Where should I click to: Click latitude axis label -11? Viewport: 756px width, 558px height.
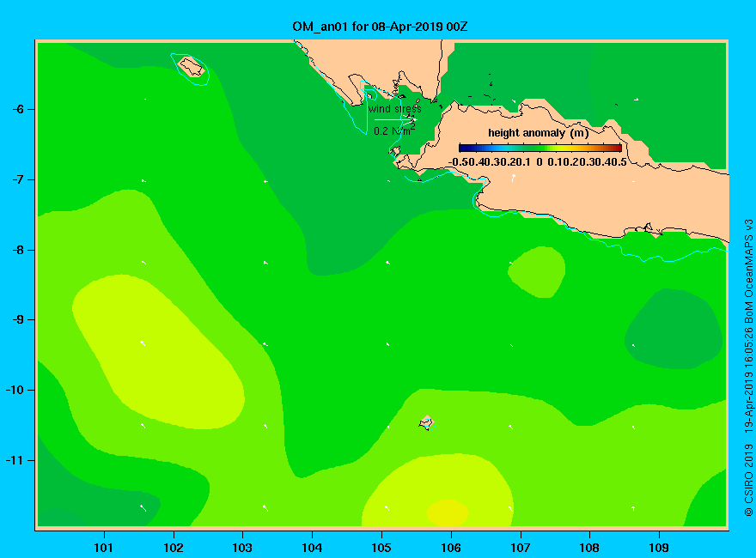[15, 460]
